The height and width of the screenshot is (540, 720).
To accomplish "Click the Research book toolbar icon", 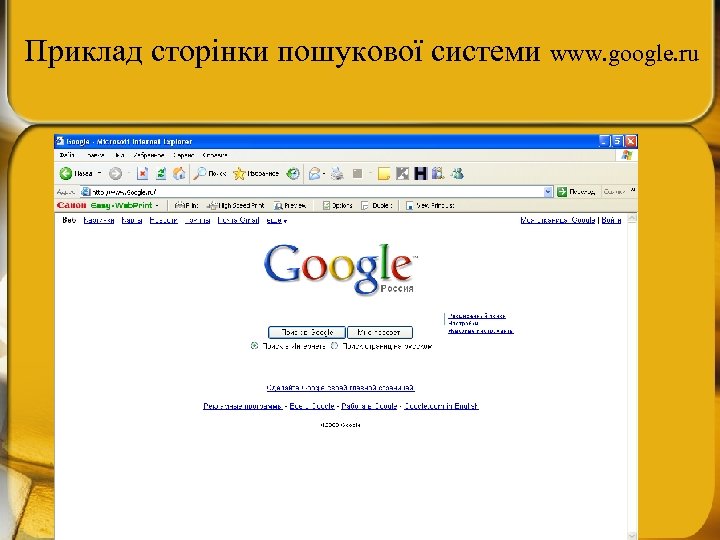I will point(438,174).
